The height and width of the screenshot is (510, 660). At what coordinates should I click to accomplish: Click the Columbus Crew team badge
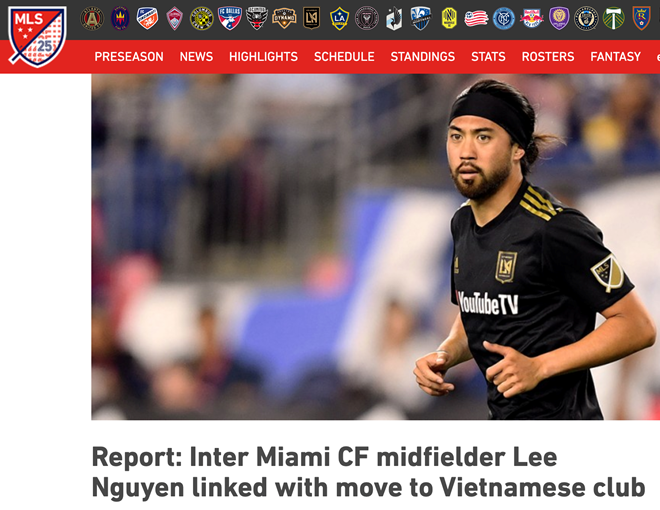(x=202, y=19)
